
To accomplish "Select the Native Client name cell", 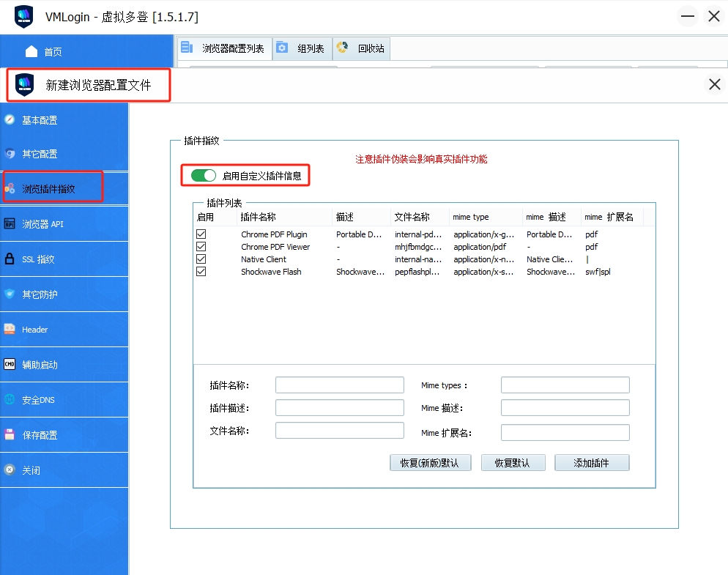I will [263, 259].
